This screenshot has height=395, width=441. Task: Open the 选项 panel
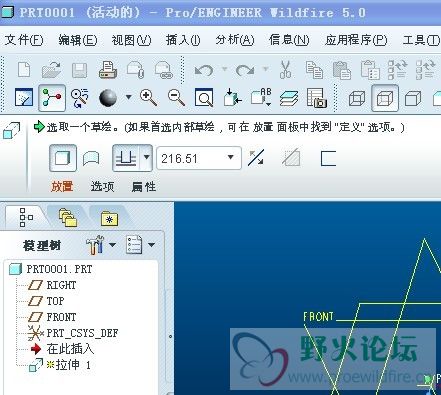(102, 186)
